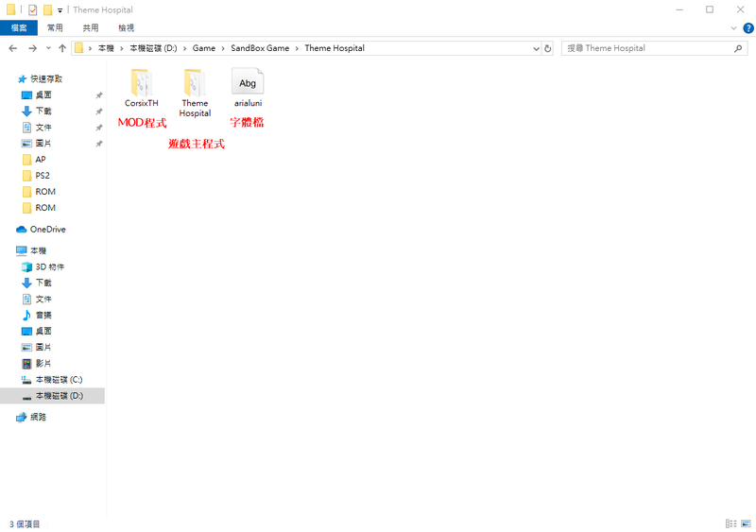The width and height of the screenshot is (756, 532).
Task: Click 本機 in address breadcrumb
Action: coord(106,48)
